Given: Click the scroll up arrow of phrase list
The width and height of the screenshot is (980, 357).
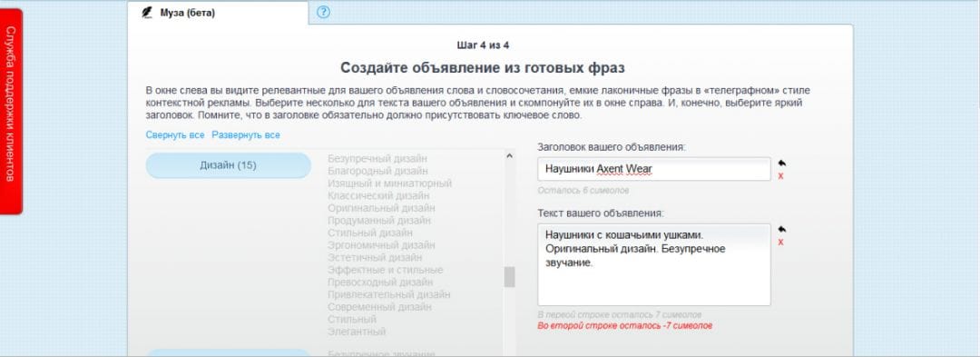Looking at the screenshot, I should tap(509, 155).
